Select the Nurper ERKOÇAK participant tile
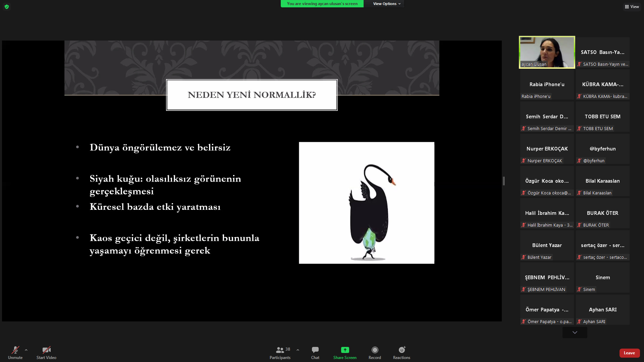 547,149
